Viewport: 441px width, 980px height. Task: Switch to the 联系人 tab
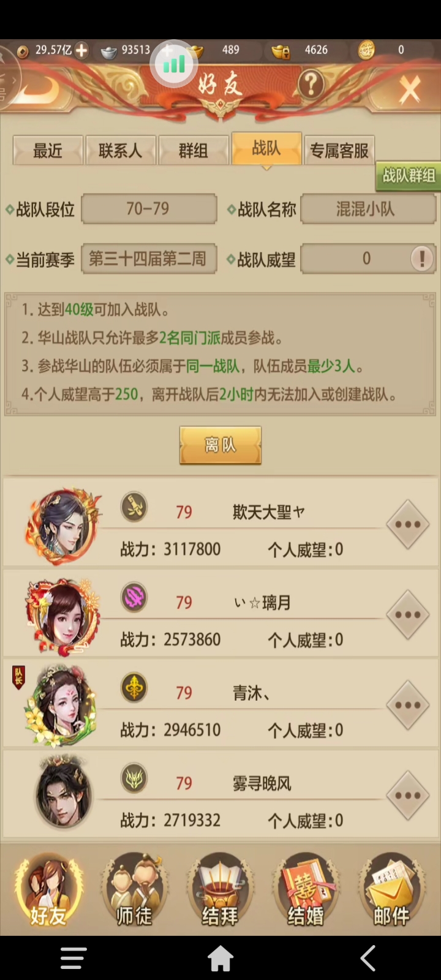pos(120,151)
